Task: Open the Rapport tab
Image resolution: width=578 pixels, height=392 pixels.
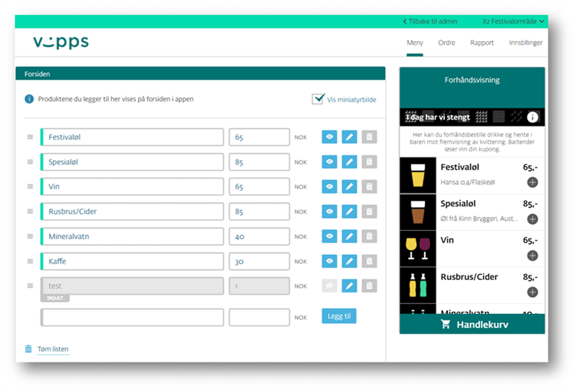Action: tap(482, 43)
